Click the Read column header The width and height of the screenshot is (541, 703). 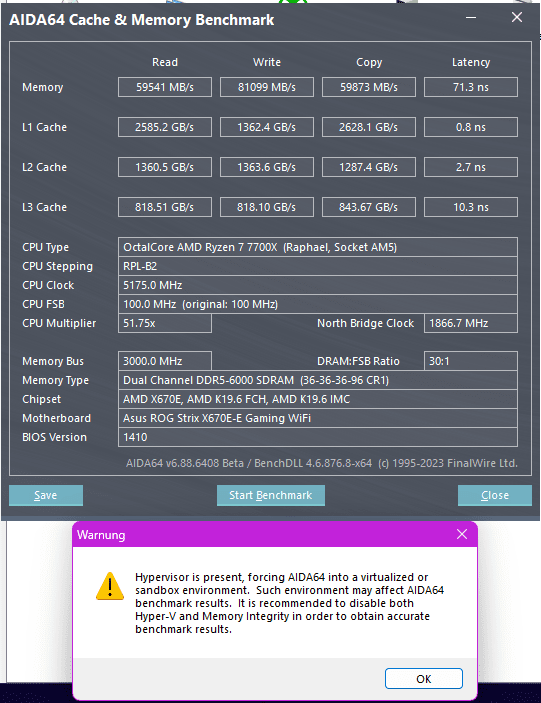click(165, 62)
